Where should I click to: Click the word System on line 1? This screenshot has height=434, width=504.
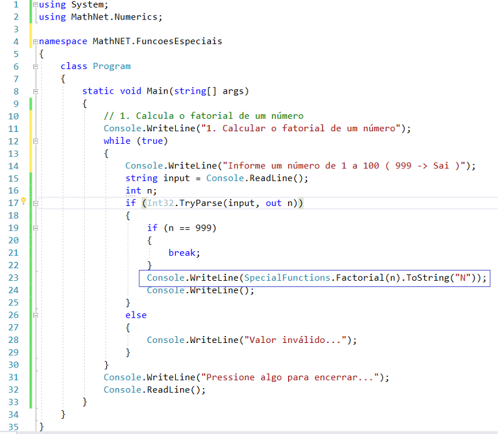point(87,4)
